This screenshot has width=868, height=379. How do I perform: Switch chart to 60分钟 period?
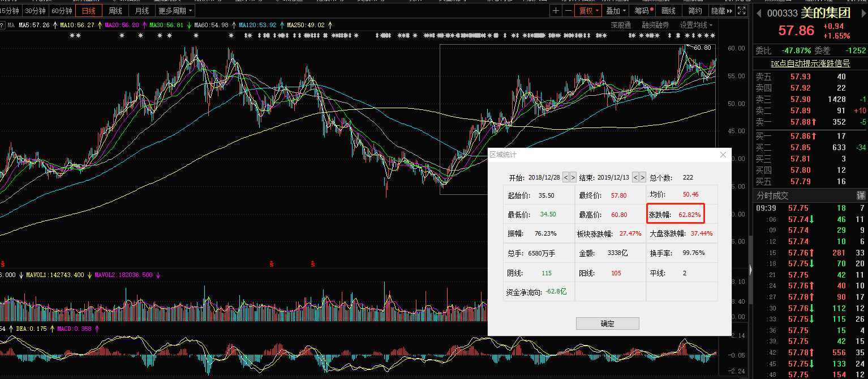(62, 11)
